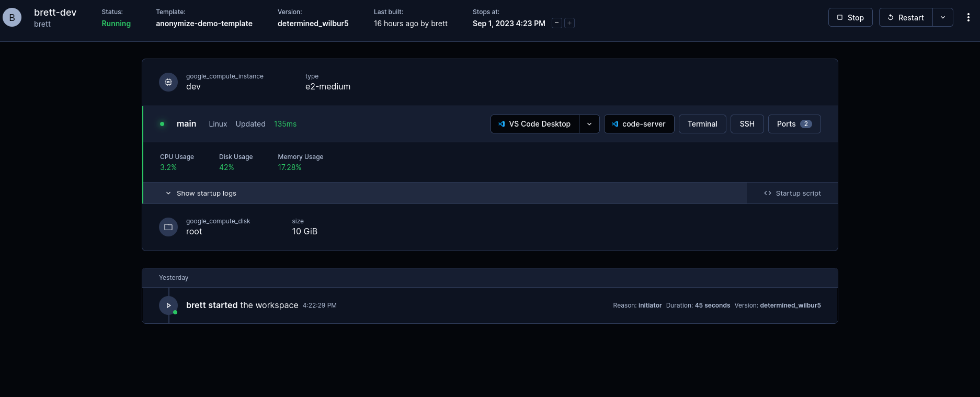Click the root disk name

point(194,232)
